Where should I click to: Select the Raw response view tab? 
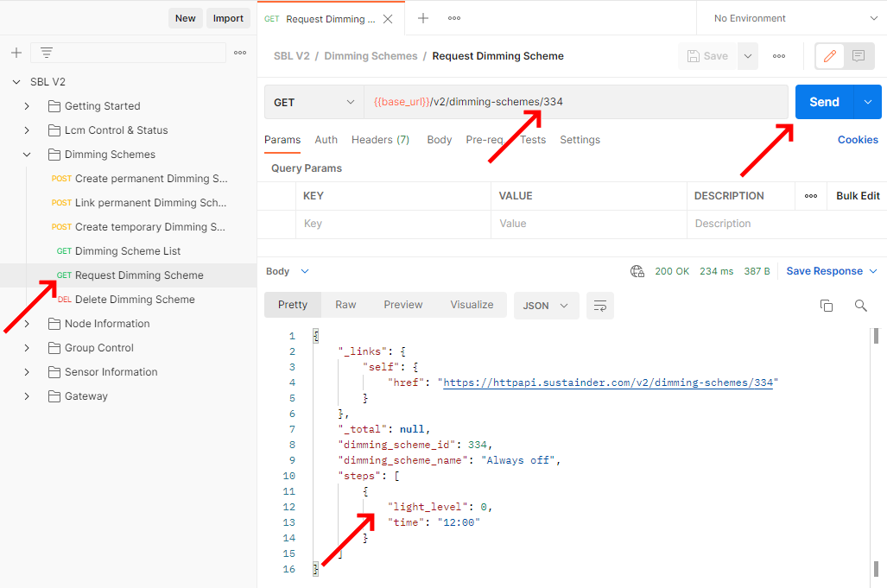[345, 305]
